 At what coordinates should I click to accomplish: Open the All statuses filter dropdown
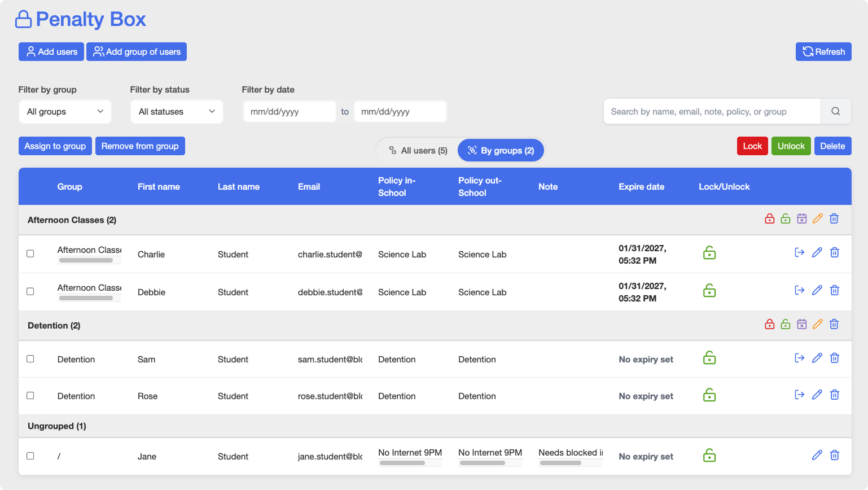click(x=177, y=112)
